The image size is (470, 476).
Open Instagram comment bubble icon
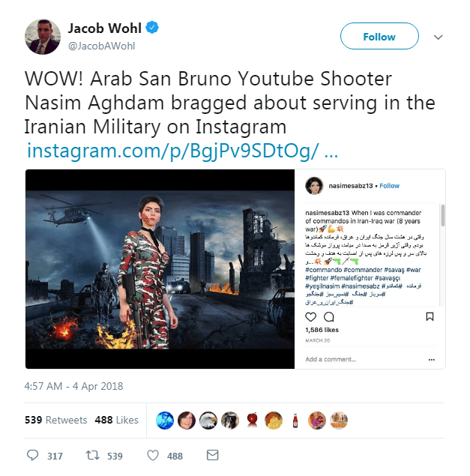point(329,317)
